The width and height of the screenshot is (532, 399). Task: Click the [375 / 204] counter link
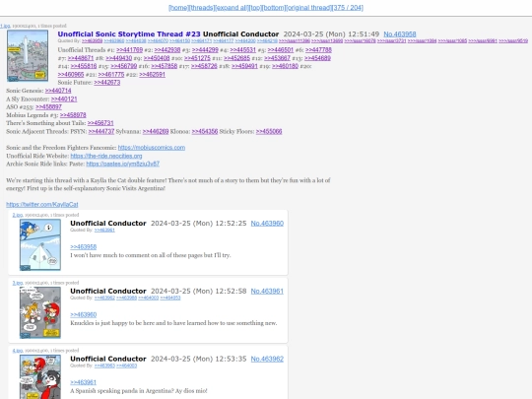[x=348, y=8]
